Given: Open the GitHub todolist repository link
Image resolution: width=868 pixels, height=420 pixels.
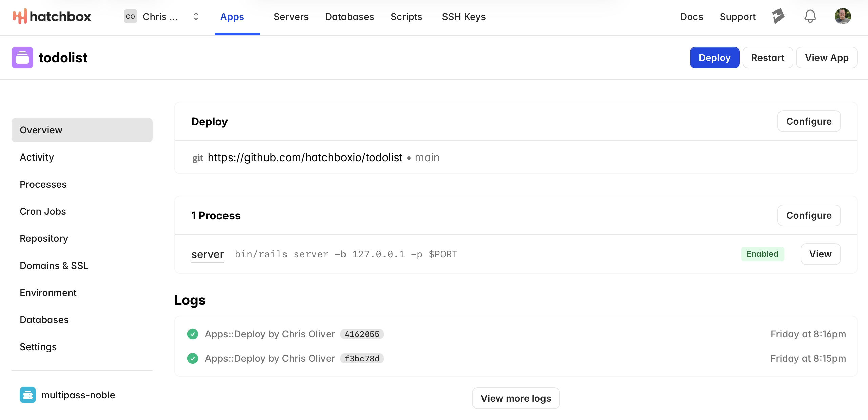Looking at the screenshot, I should pyautogui.click(x=305, y=157).
